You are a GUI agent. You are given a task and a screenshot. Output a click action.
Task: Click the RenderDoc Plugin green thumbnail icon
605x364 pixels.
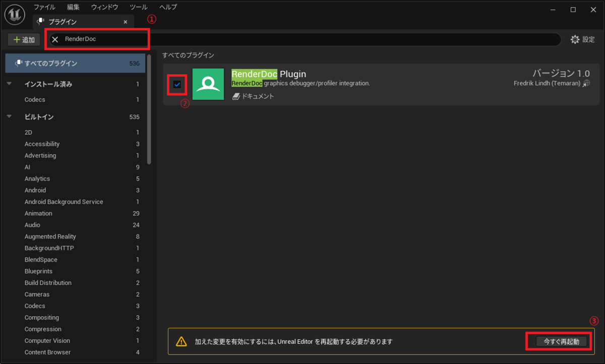(x=208, y=84)
